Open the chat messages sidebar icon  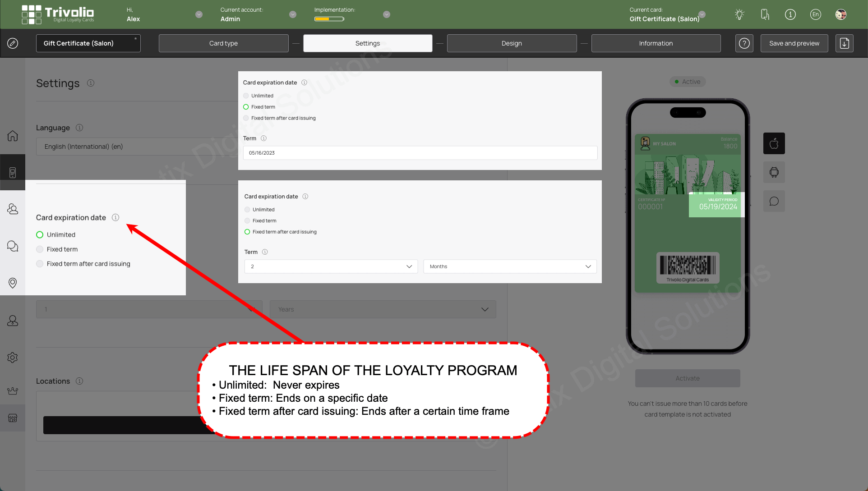(x=13, y=246)
